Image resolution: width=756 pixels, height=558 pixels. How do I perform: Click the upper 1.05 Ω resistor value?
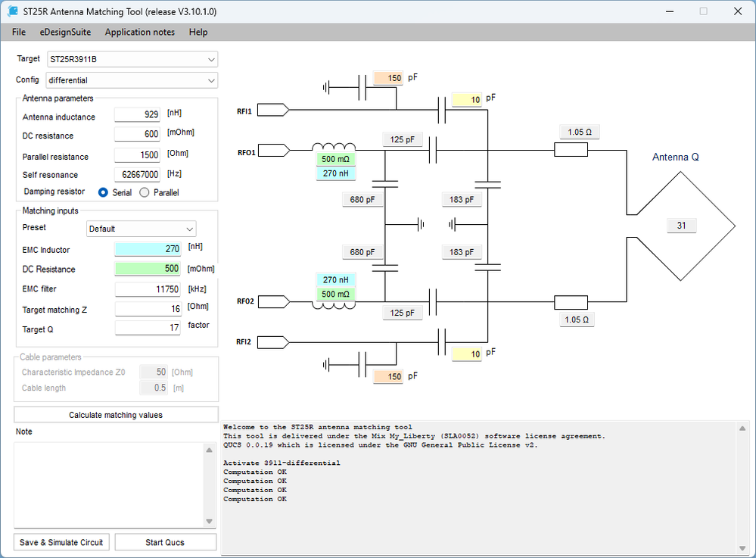click(x=580, y=132)
